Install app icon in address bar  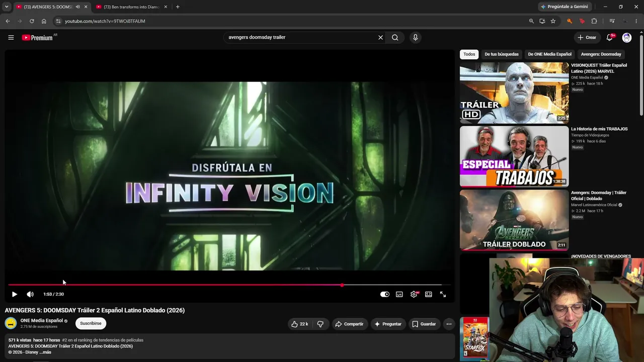[x=542, y=21]
